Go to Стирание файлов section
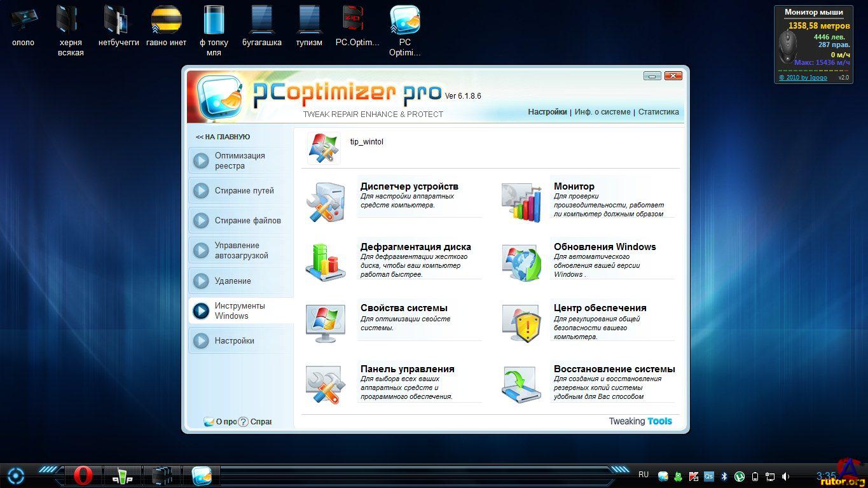868x488 pixels. 247,221
